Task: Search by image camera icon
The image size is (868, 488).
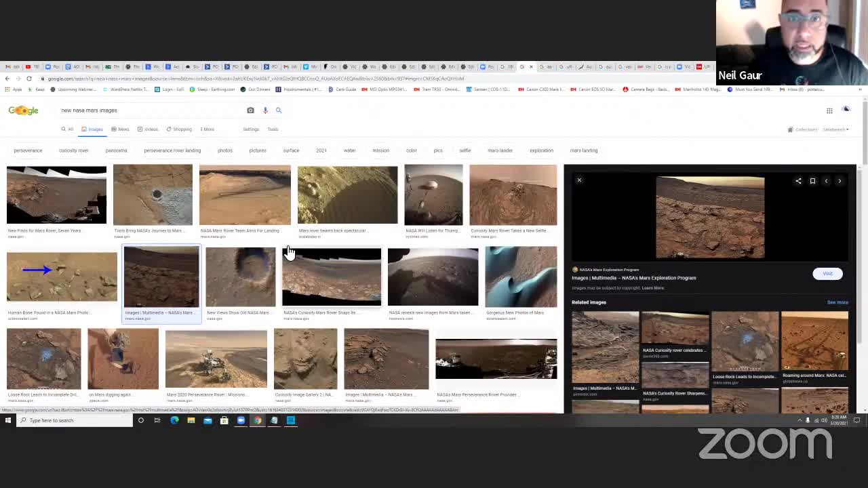Action: click(250, 110)
